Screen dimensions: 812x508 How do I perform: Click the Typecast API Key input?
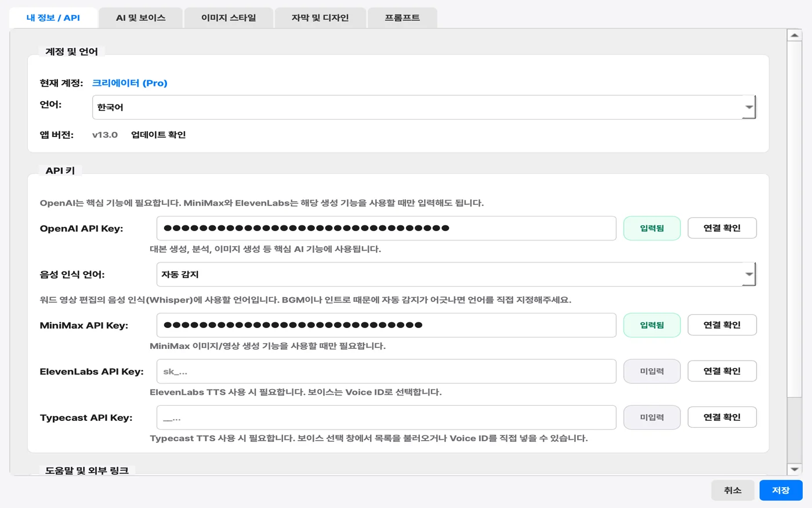(386, 417)
